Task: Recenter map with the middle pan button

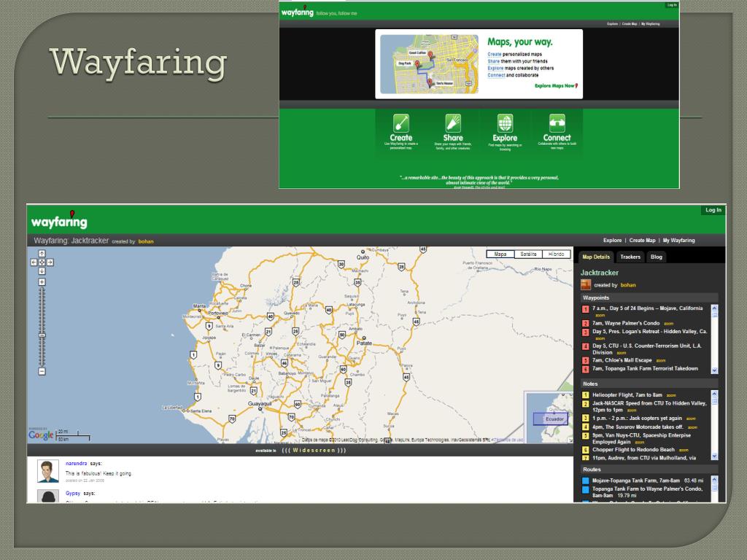Action: click(x=42, y=262)
